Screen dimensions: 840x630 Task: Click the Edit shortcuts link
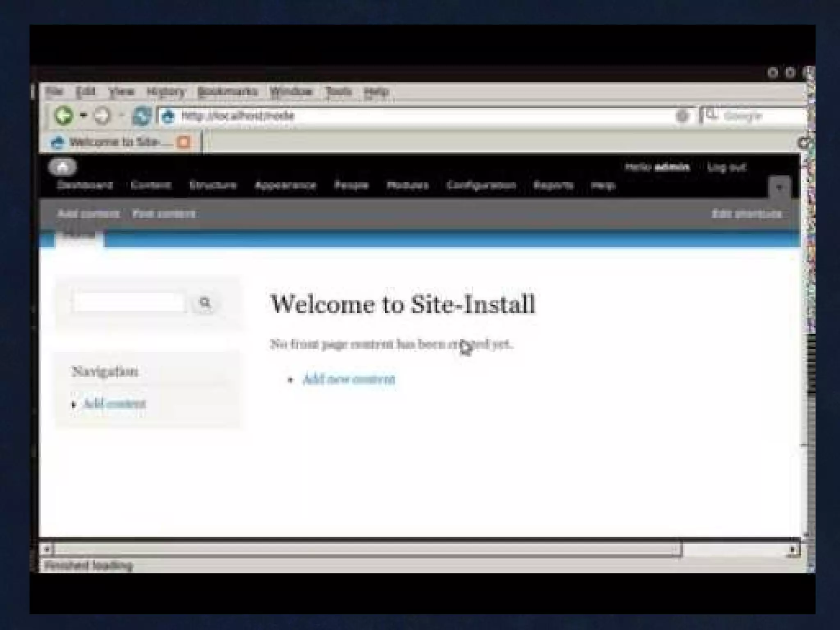(746, 214)
